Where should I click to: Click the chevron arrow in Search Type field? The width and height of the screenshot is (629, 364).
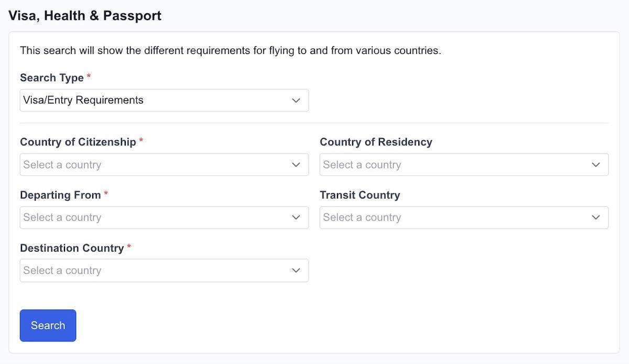(x=296, y=100)
